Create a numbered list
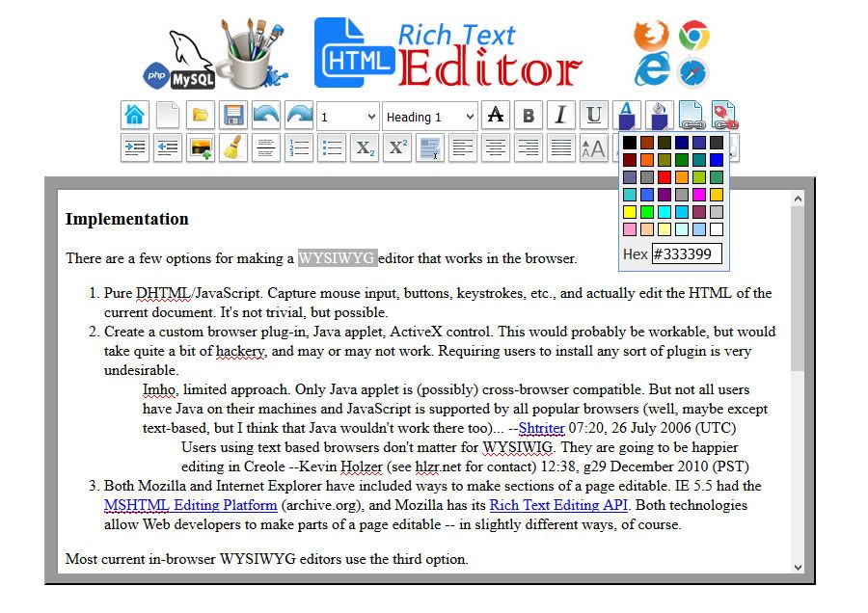 pos(299,147)
